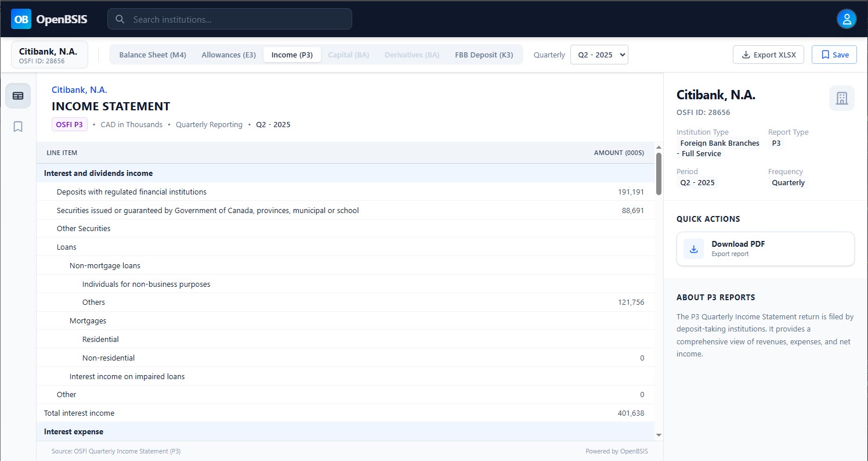The height and width of the screenshot is (461, 868).
Task: Click the scroll up arrow in table
Action: (659, 147)
